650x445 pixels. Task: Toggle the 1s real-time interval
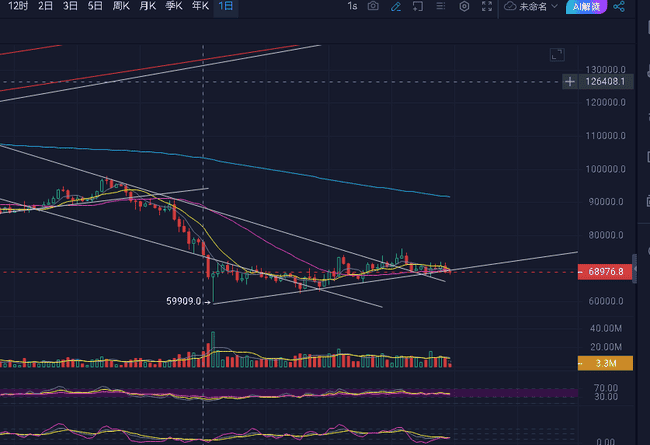click(351, 6)
